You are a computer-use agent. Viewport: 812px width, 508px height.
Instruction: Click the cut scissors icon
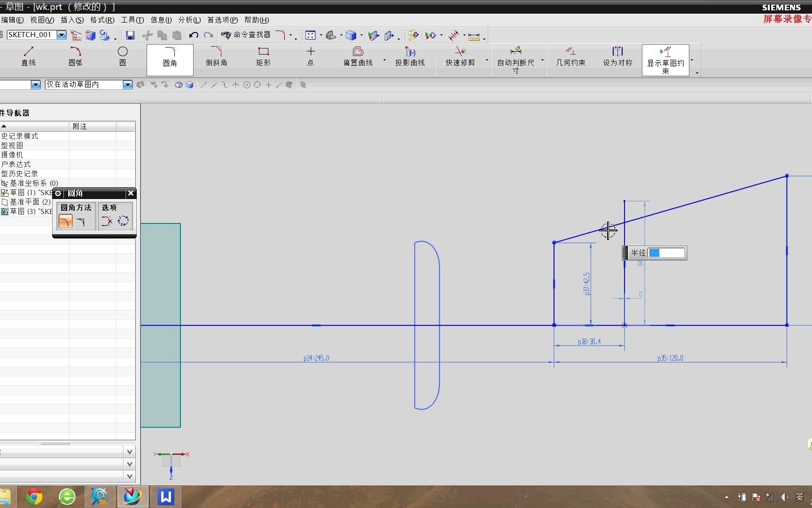click(147, 35)
